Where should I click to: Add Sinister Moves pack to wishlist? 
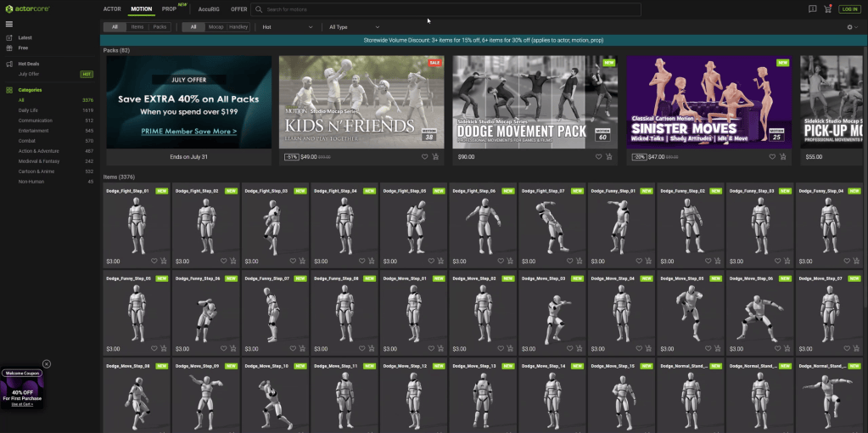(772, 157)
